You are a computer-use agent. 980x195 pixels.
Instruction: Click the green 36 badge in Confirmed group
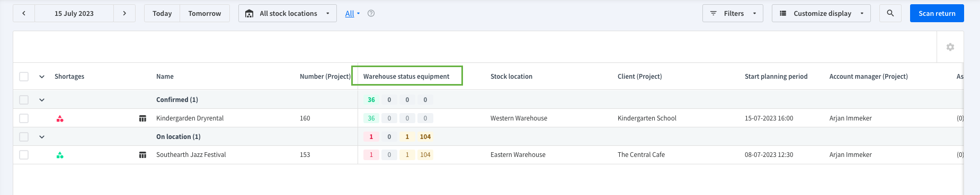pos(371,100)
